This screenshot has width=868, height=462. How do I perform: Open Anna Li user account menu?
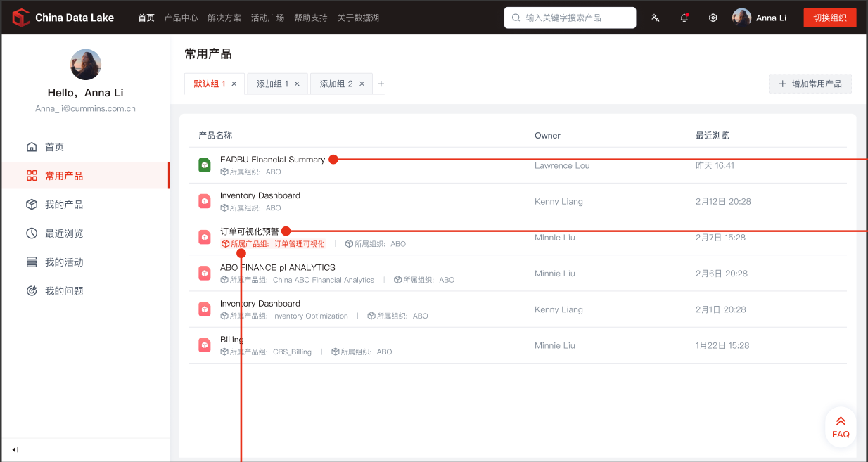pos(760,18)
